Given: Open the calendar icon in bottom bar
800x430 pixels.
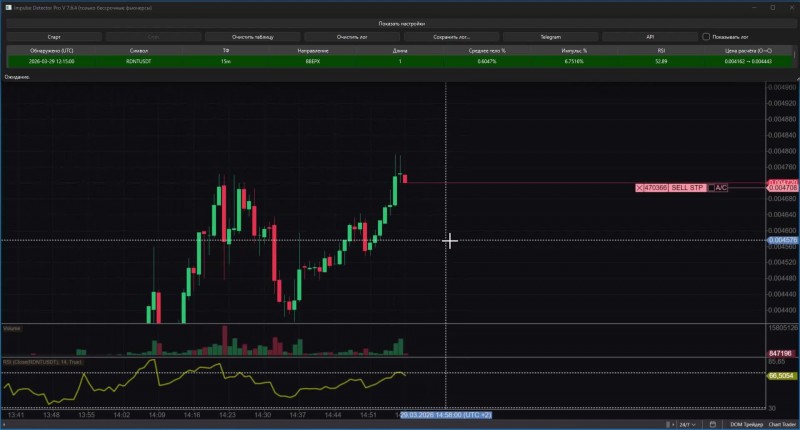Looking at the screenshot, I should (x=713, y=424).
